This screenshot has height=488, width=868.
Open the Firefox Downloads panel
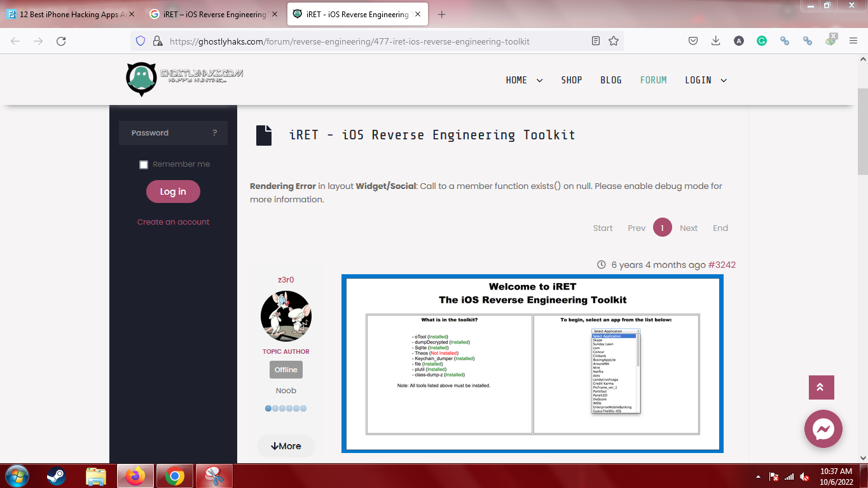pyautogui.click(x=715, y=41)
